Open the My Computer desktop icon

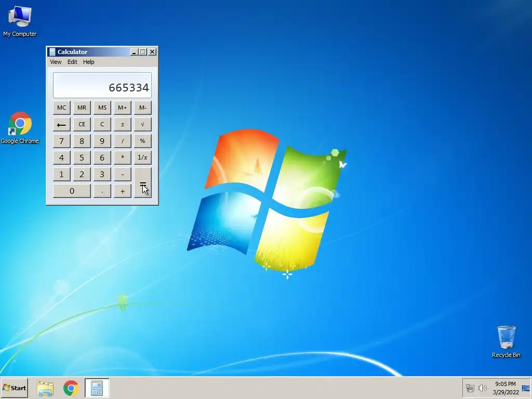[20, 21]
